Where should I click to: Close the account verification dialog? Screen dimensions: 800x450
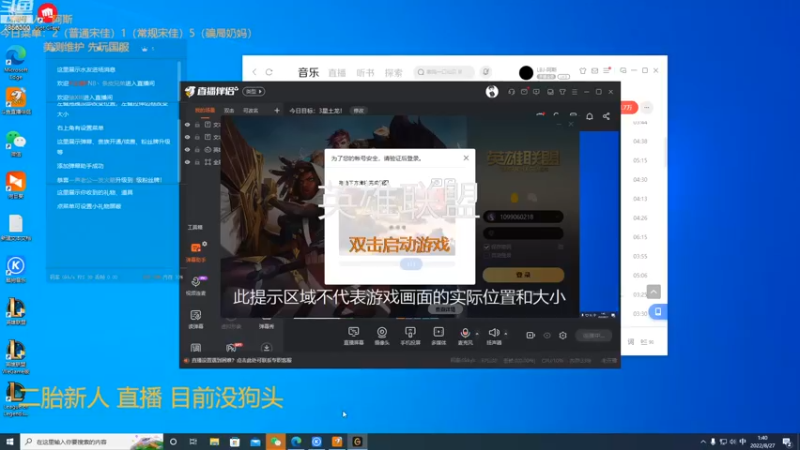tap(466, 158)
